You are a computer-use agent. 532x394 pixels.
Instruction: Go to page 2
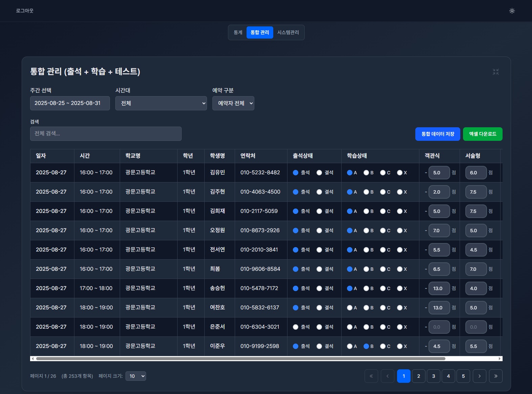419,376
